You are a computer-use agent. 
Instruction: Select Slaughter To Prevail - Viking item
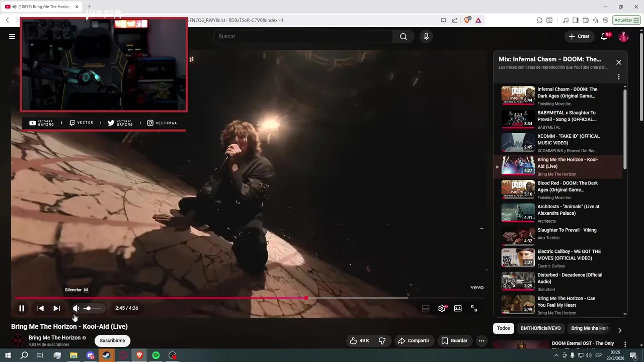point(557,236)
